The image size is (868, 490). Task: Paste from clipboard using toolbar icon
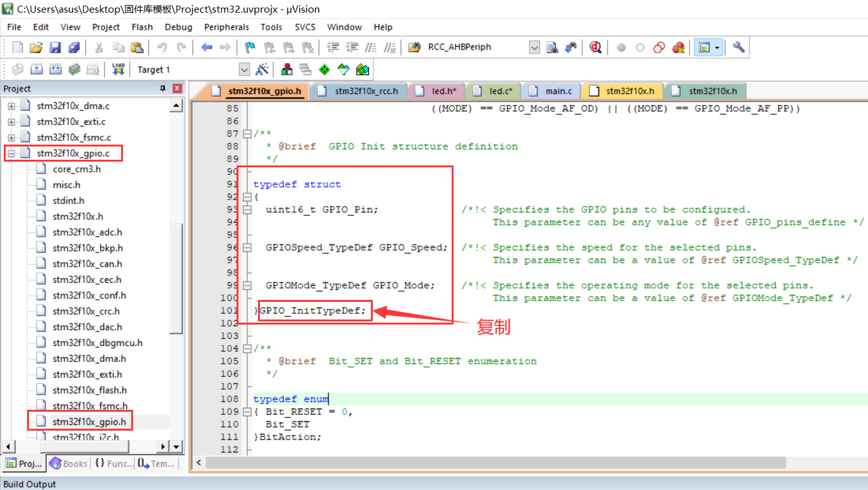point(137,47)
